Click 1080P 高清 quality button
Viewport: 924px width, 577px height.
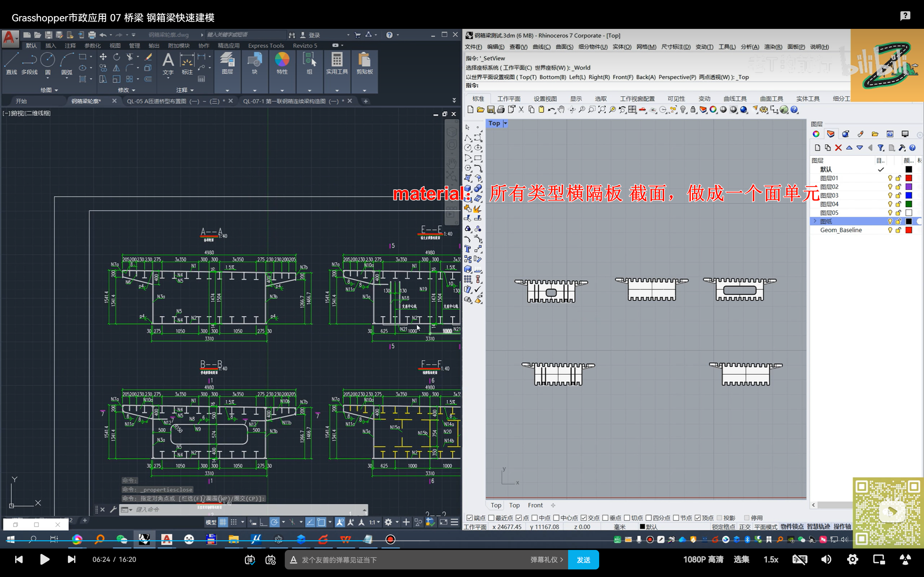pyautogui.click(x=703, y=559)
